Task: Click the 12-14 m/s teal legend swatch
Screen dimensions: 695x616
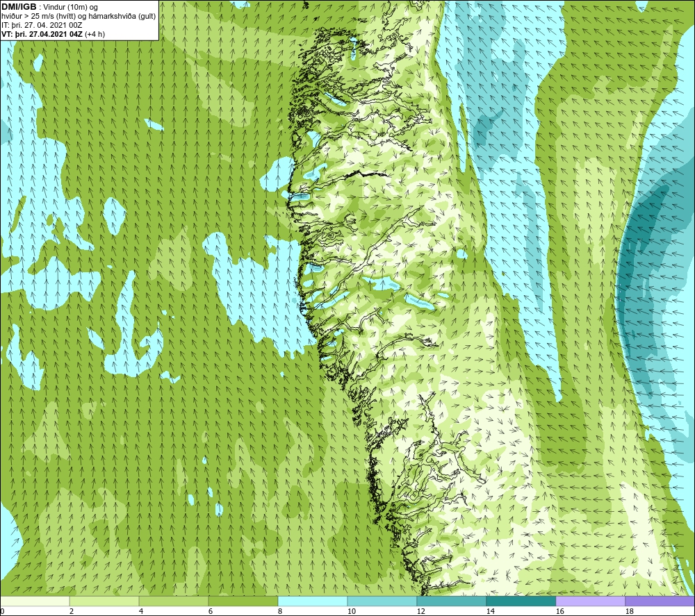Action: point(451,601)
